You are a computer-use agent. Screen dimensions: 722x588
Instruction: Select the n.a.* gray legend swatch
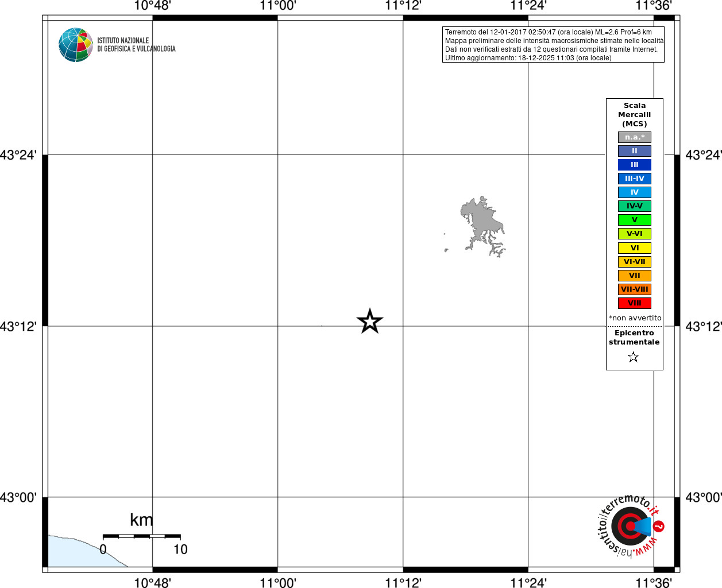tap(635, 137)
